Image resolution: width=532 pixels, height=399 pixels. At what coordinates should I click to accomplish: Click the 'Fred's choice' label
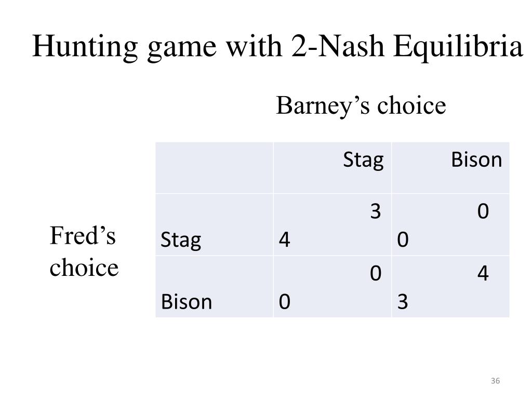click(84, 251)
